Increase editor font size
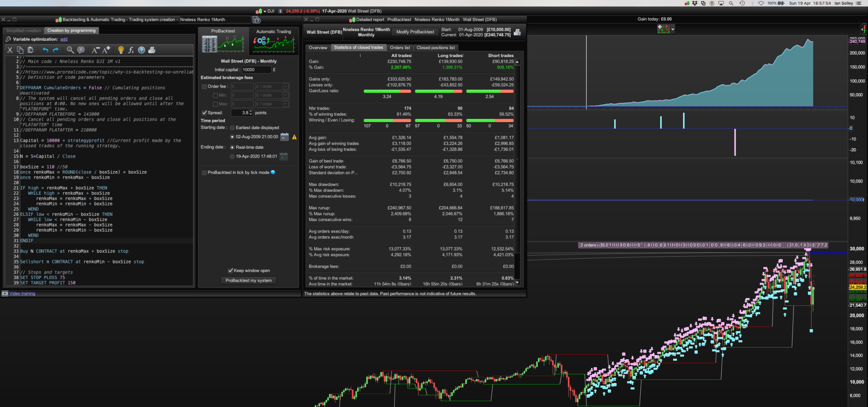 coord(106,50)
